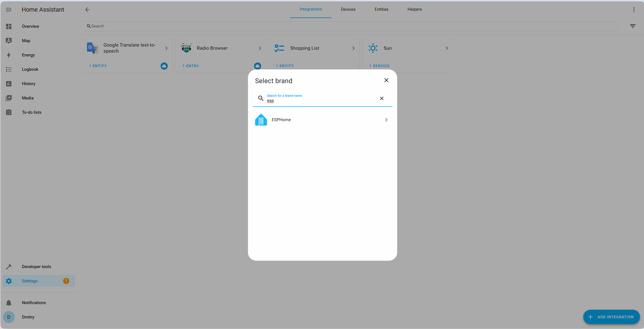The image size is (644, 329).
Task: Select the ESPHome brand name
Action: [x=281, y=120]
